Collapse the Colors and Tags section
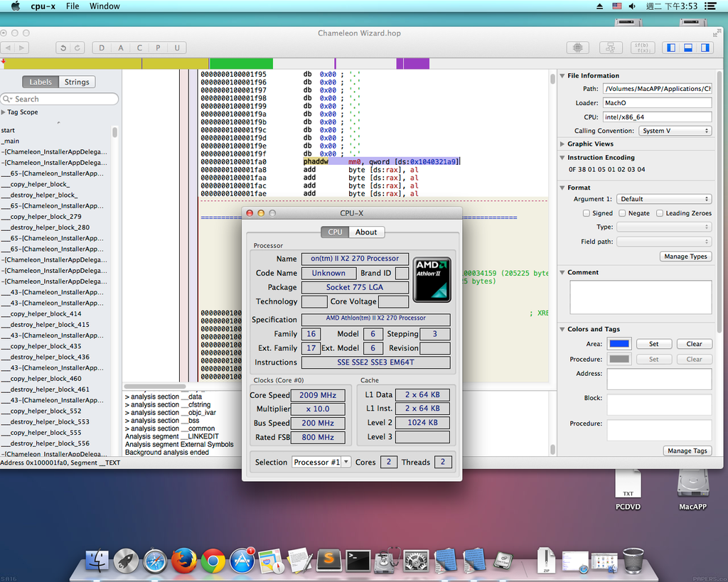Viewport: 728px width, 582px height. tap(562, 329)
